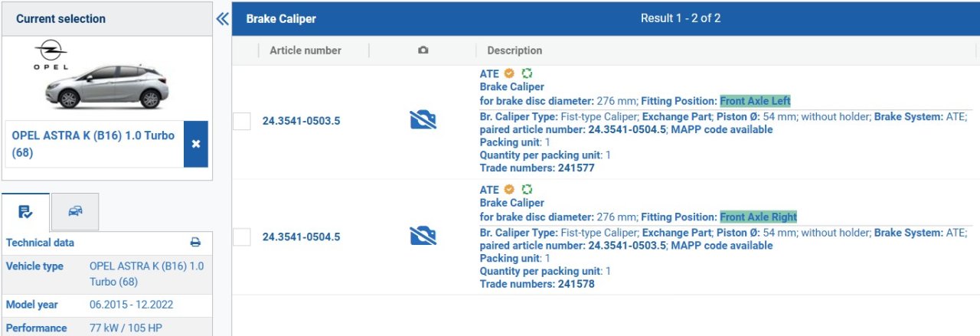
Task: Click the green exchange-part icon on first result
Action: coord(527,73)
